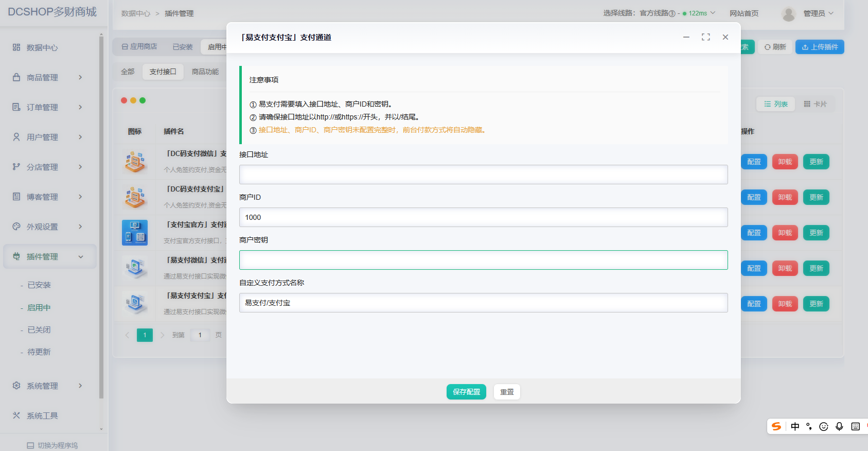Toggle Chinese input mode 中 icon
868x451 pixels.
[x=795, y=426]
